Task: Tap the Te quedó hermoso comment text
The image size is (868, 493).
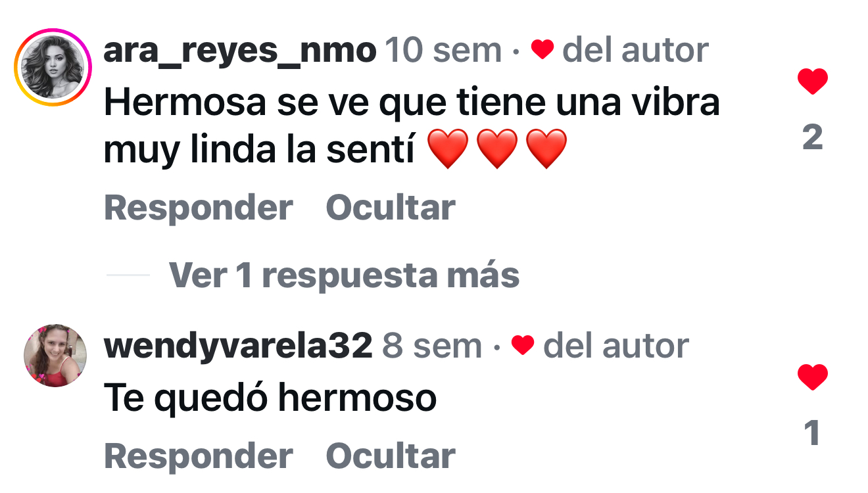Action: click(x=270, y=398)
